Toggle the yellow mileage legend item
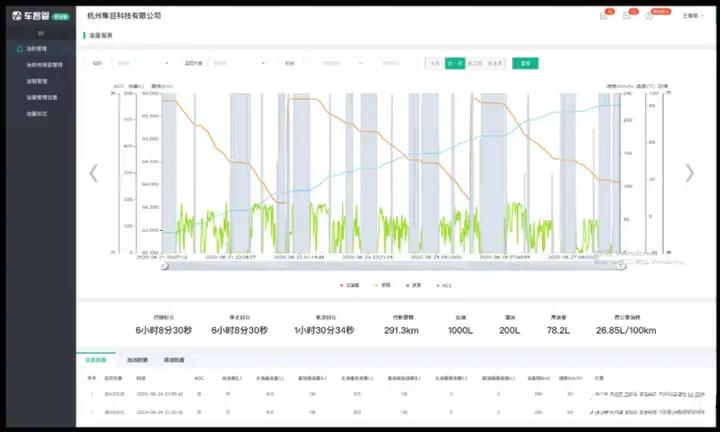720x432 pixels. (382, 285)
